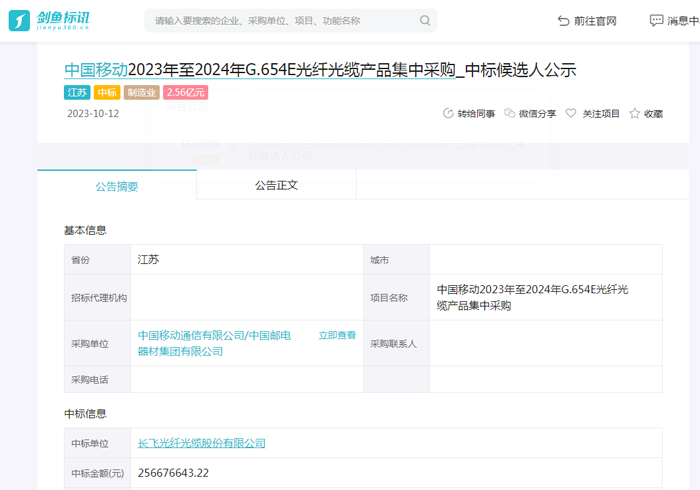Click the 采购联系人 label cell

(396, 344)
